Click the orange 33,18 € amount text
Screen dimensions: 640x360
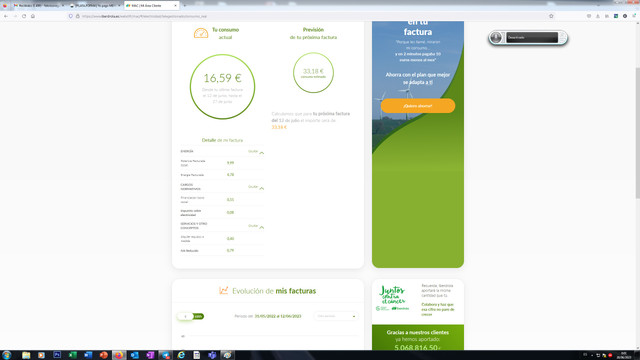coord(280,127)
